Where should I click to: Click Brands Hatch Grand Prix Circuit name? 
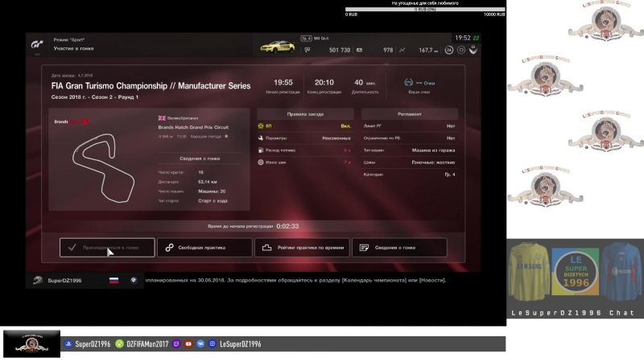(x=193, y=127)
